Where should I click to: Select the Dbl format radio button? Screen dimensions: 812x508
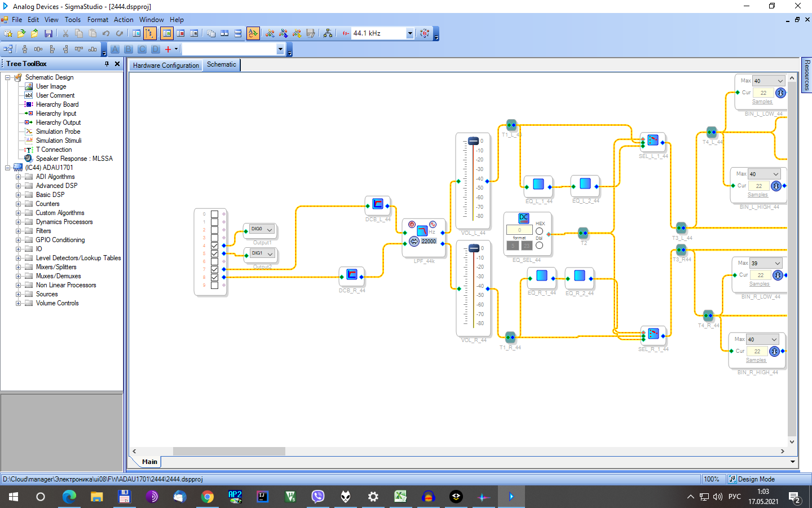coord(539,246)
